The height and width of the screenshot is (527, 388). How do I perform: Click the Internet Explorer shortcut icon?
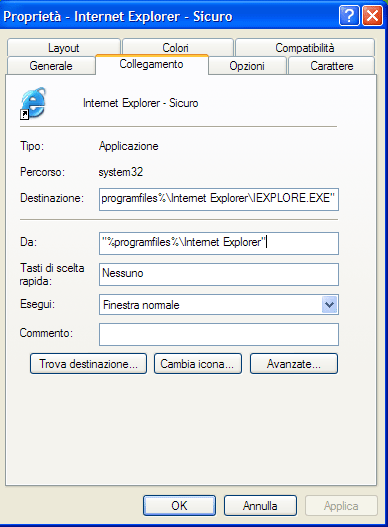pos(33,103)
